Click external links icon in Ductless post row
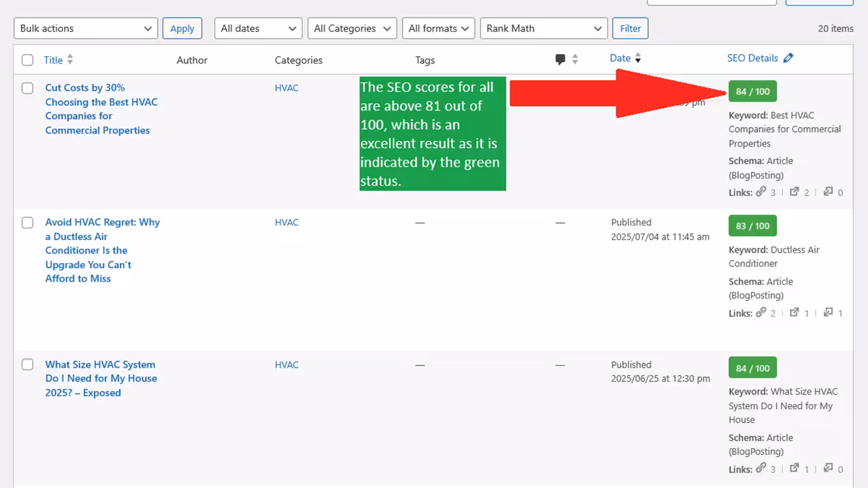The width and height of the screenshot is (868, 488). point(794,313)
